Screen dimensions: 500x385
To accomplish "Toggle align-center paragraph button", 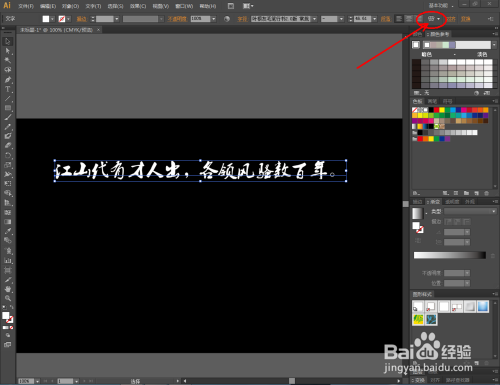I will pos(409,19).
